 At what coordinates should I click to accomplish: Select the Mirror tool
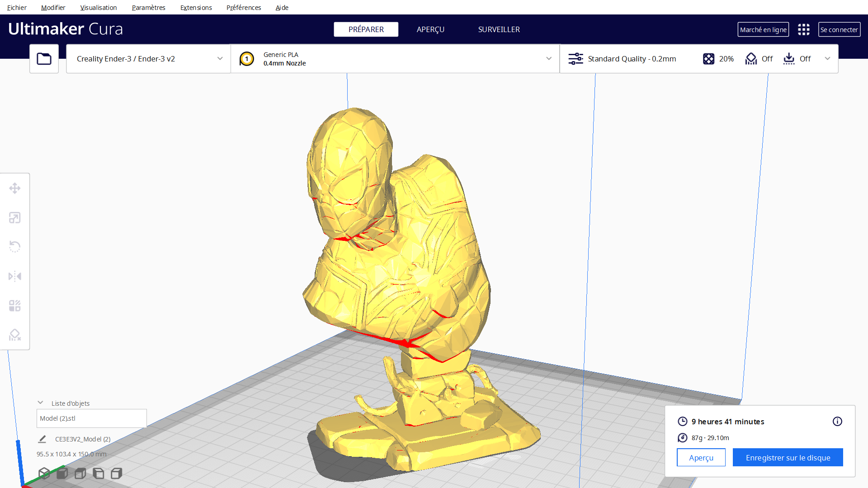pyautogui.click(x=15, y=276)
